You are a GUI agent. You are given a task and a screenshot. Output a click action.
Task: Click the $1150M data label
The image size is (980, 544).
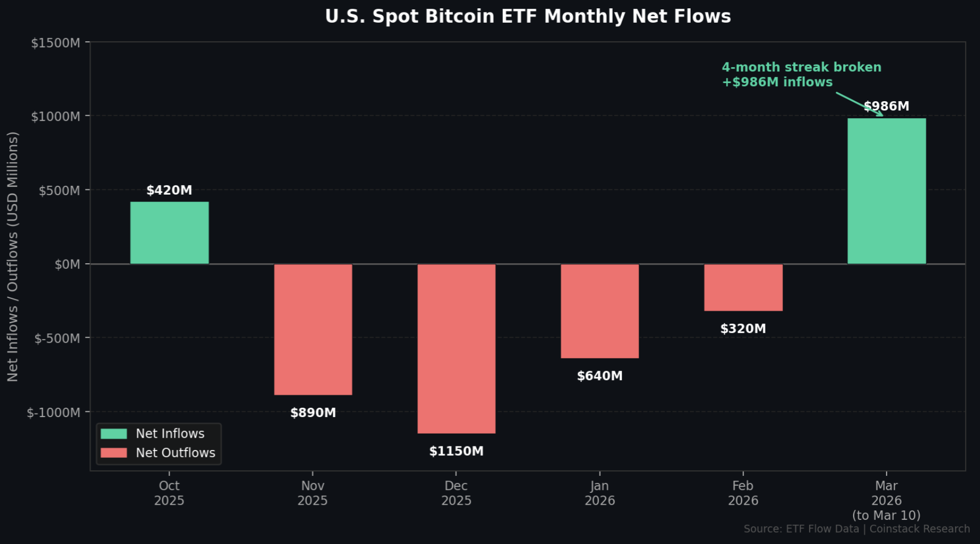click(456, 452)
